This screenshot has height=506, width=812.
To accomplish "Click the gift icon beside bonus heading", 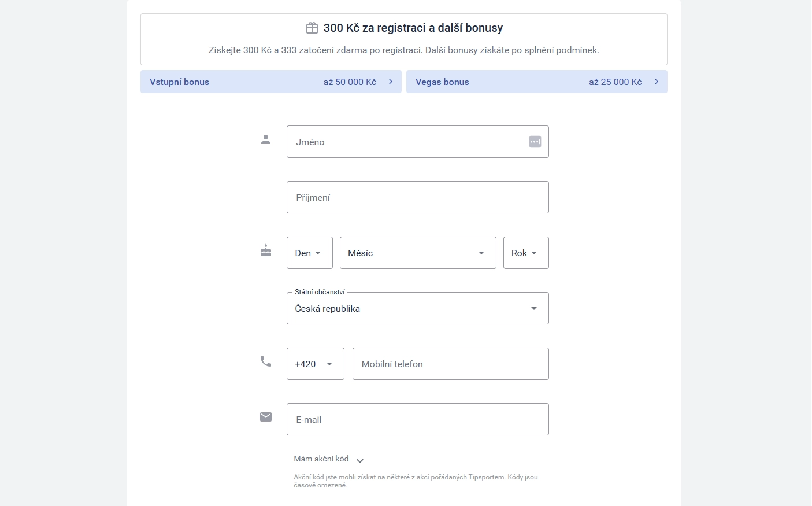I will click(x=312, y=28).
